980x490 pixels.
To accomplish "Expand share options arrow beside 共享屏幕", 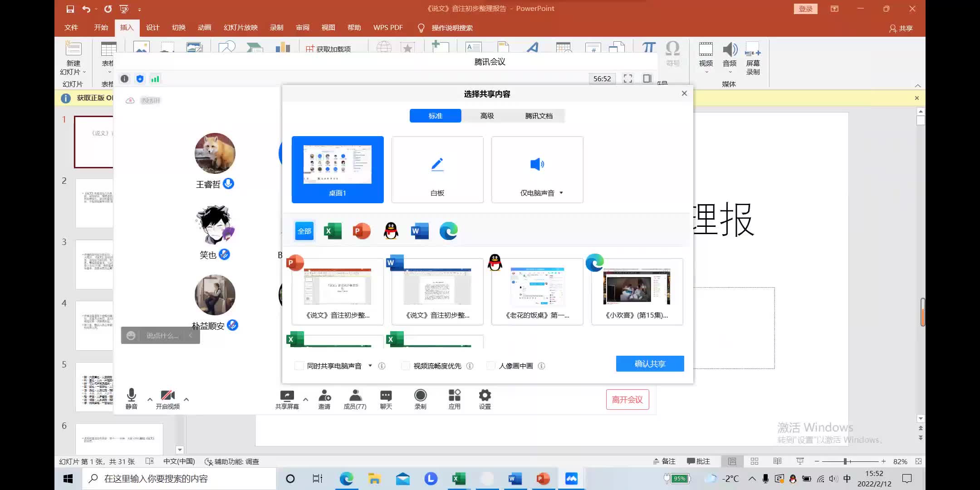I will pos(305,399).
